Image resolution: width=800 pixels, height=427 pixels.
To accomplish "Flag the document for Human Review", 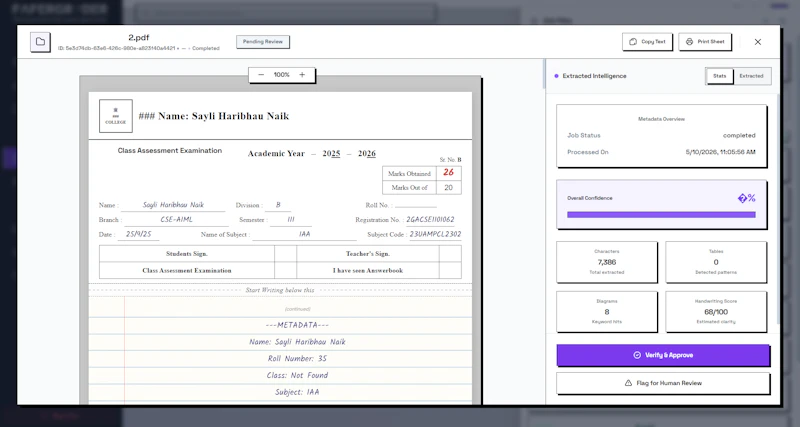I will tap(663, 383).
